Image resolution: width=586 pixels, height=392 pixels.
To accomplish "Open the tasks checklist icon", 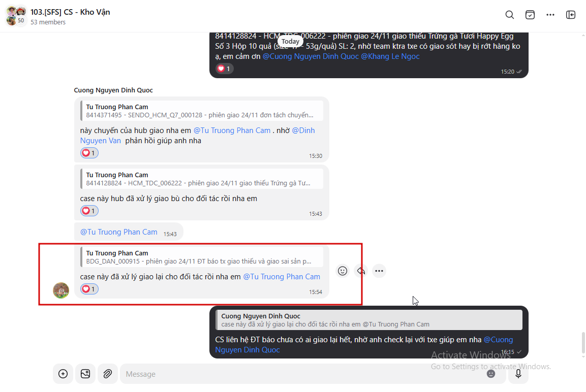I will click(530, 15).
